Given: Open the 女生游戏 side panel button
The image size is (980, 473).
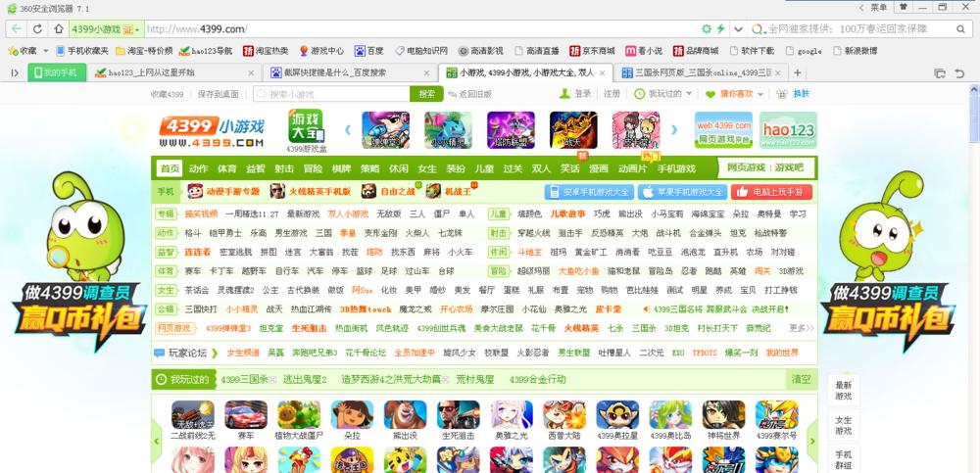Looking at the screenshot, I should tap(844, 426).
